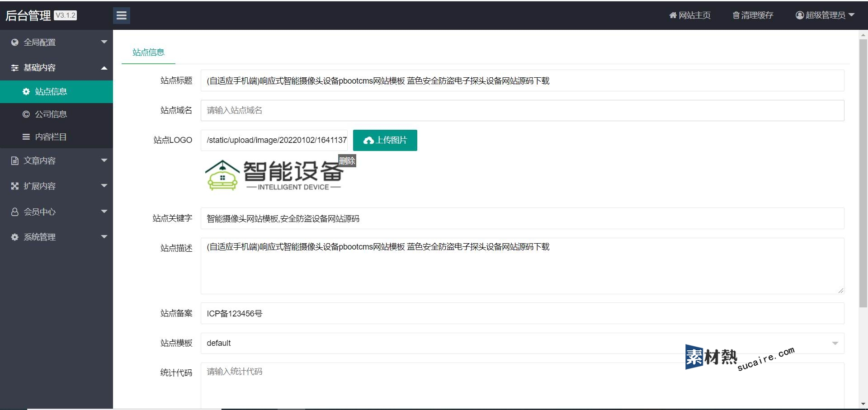868x410 pixels.
Task: Click the 站点LOGO path field
Action: 274,140
